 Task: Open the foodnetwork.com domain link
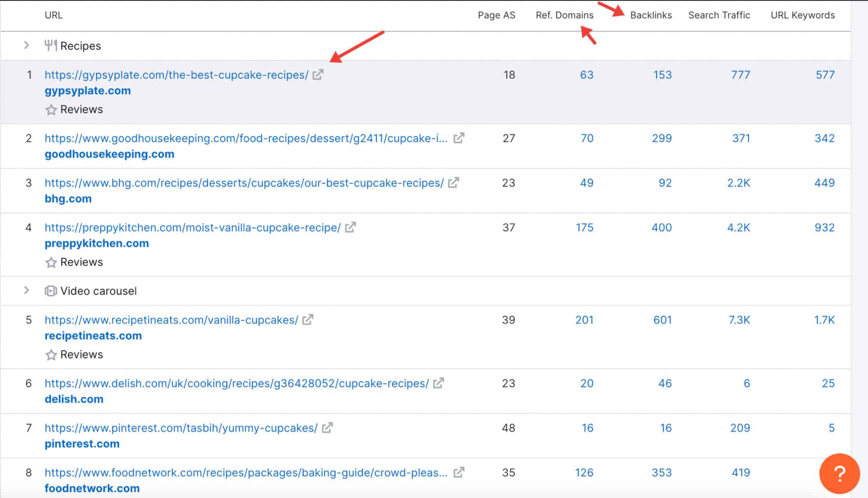[x=92, y=488]
